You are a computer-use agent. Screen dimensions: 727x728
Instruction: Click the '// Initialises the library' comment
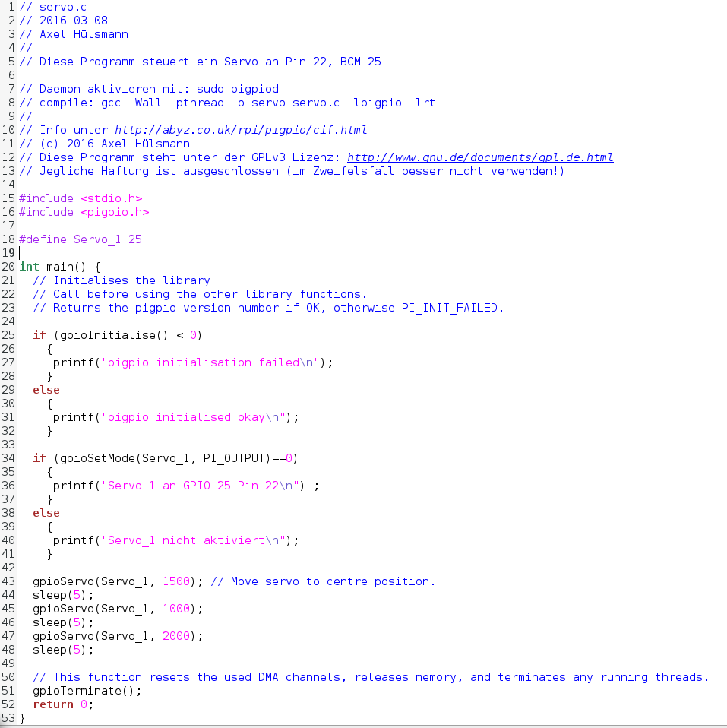[122, 280]
